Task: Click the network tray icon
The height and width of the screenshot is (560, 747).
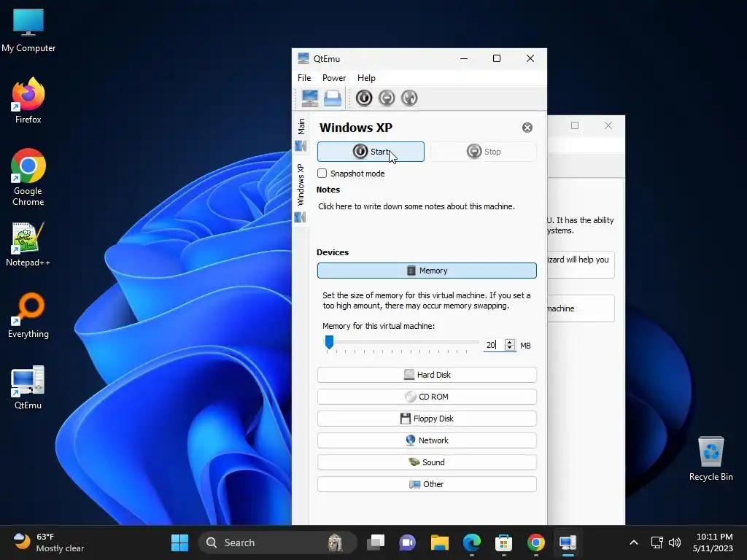Action: click(x=657, y=542)
